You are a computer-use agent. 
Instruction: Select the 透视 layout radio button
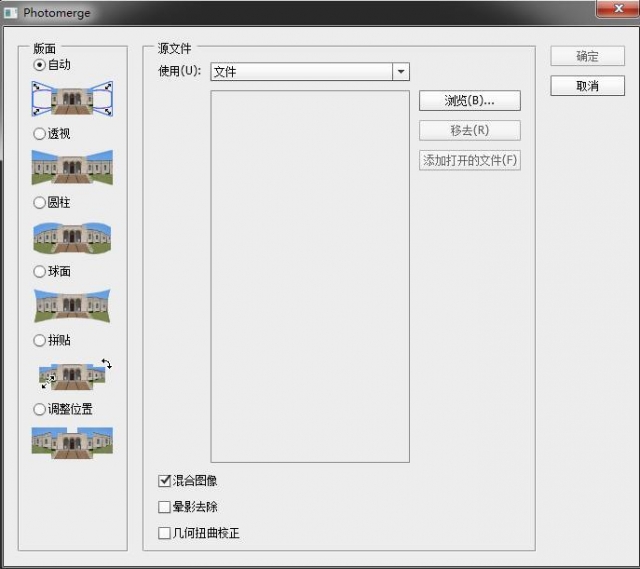click(x=39, y=134)
